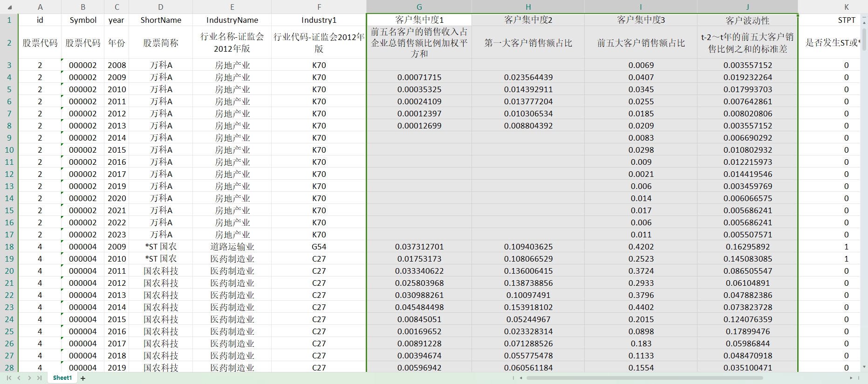The height and width of the screenshot is (384, 868).
Task: Click the cell with value 0.109403625
Action: pyautogui.click(x=528, y=247)
